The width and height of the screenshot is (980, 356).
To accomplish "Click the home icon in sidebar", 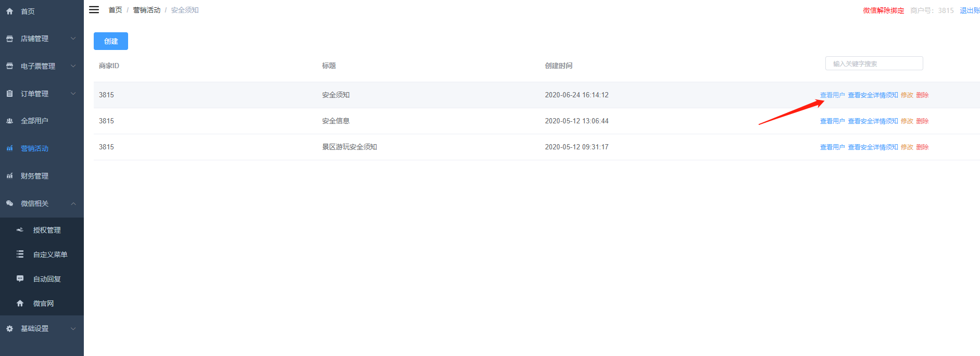I will [x=9, y=11].
